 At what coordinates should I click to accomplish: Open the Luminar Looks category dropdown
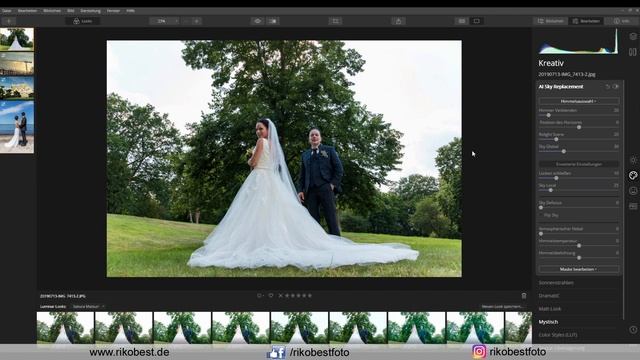[89, 307]
